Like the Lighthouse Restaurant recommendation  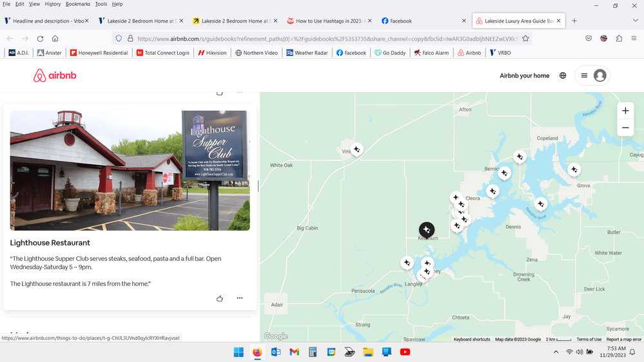pos(220,298)
